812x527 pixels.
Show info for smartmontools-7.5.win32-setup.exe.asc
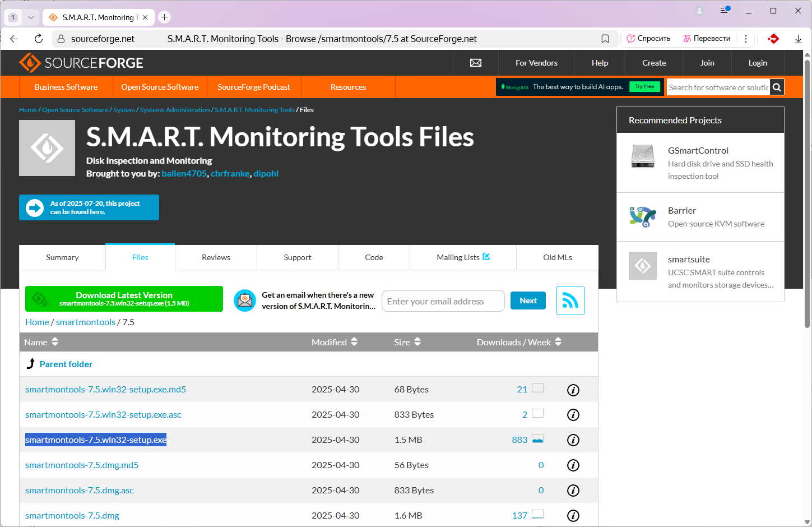573,415
